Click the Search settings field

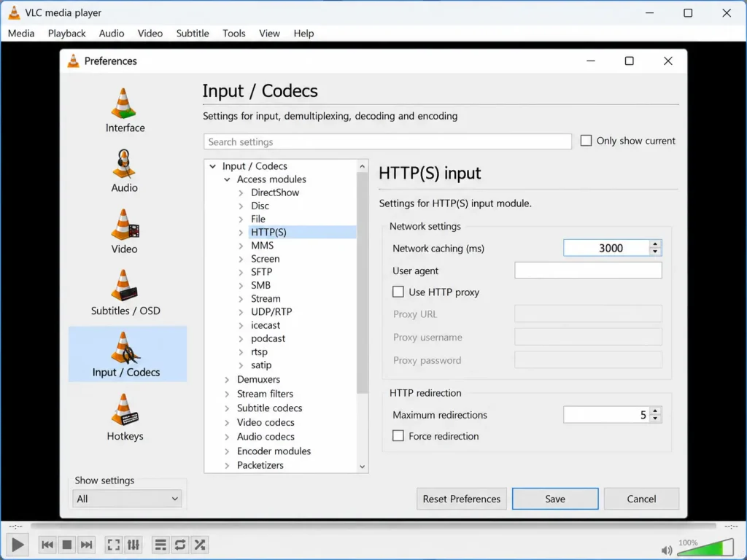tap(387, 141)
